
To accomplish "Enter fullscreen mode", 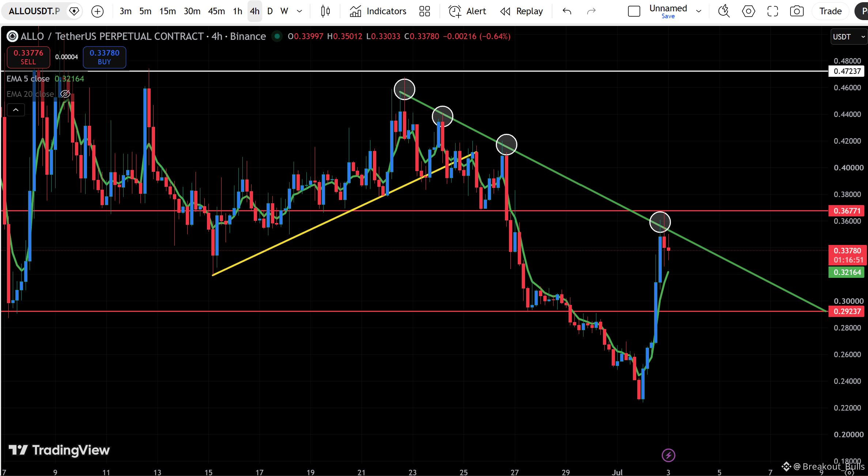I will click(x=773, y=11).
